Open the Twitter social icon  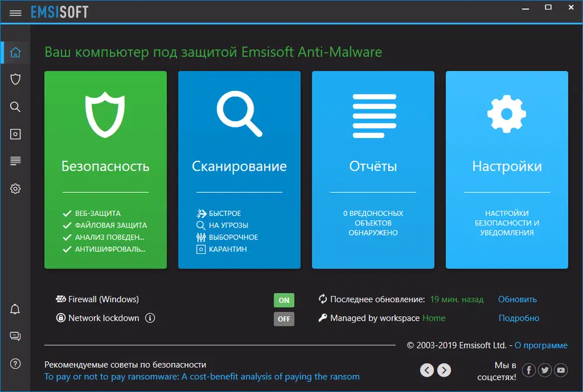pyautogui.click(x=545, y=370)
